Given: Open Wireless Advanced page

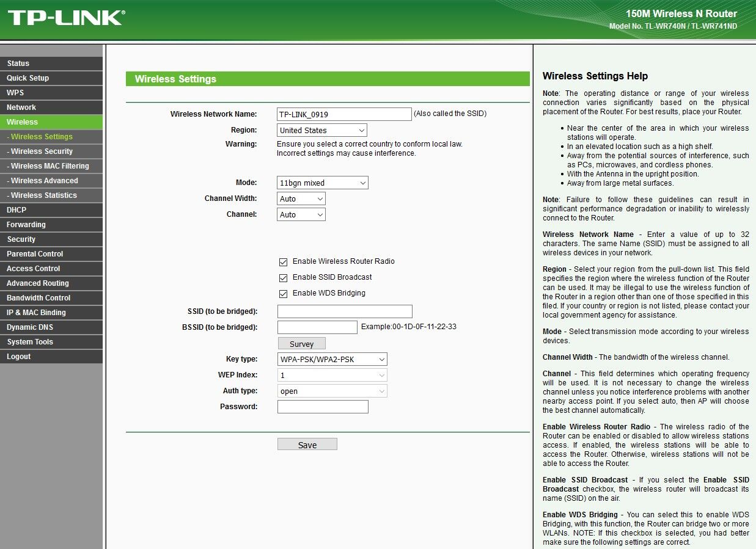Looking at the screenshot, I should [51, 181].
